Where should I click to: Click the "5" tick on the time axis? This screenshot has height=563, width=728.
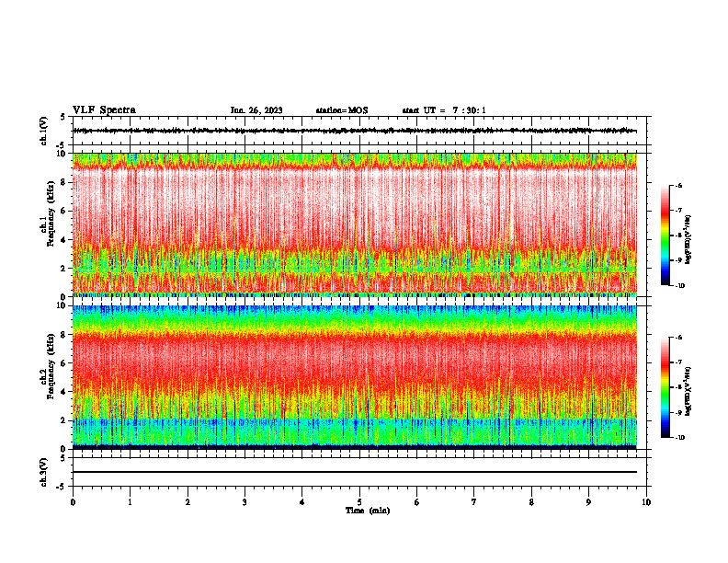(359, 502)
